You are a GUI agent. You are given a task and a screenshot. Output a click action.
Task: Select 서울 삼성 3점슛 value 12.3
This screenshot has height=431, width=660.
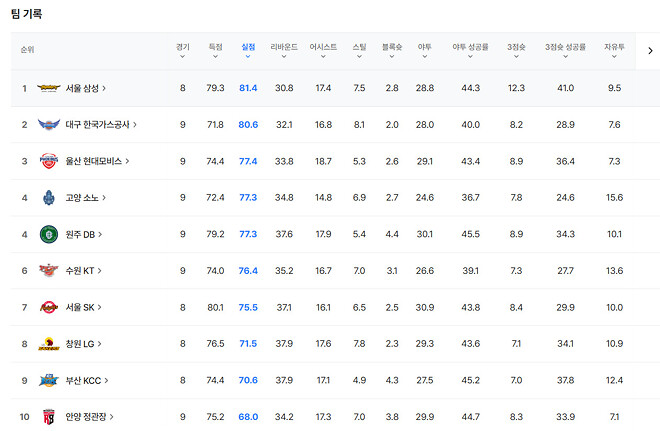[x=516, y=88]
